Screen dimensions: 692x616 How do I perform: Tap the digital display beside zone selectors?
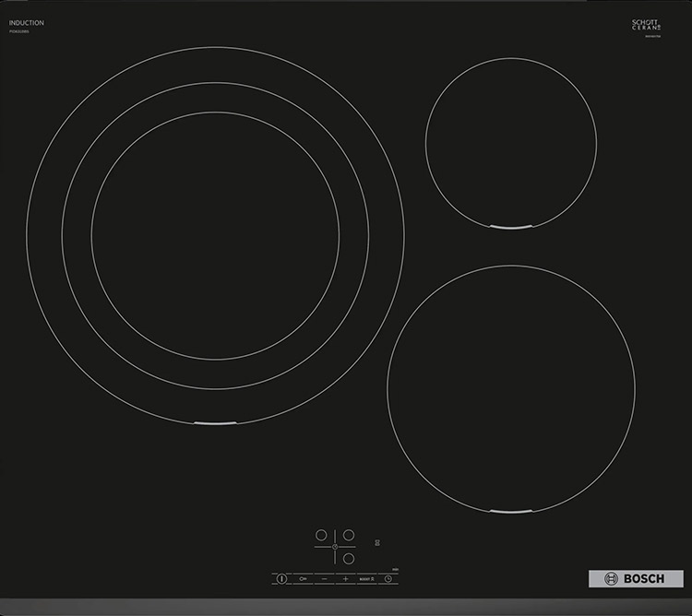[377, 543]
